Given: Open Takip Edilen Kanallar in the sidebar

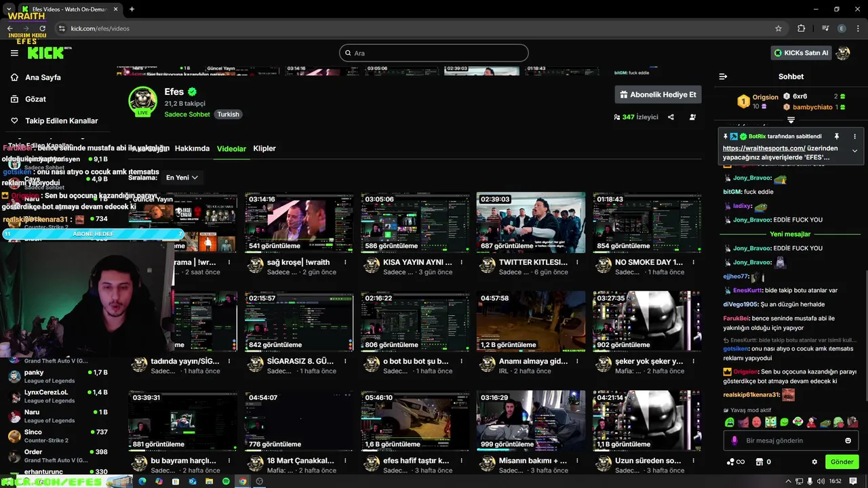Looking at the screenshot, I should pyautogui.click(x=54, y=121).
